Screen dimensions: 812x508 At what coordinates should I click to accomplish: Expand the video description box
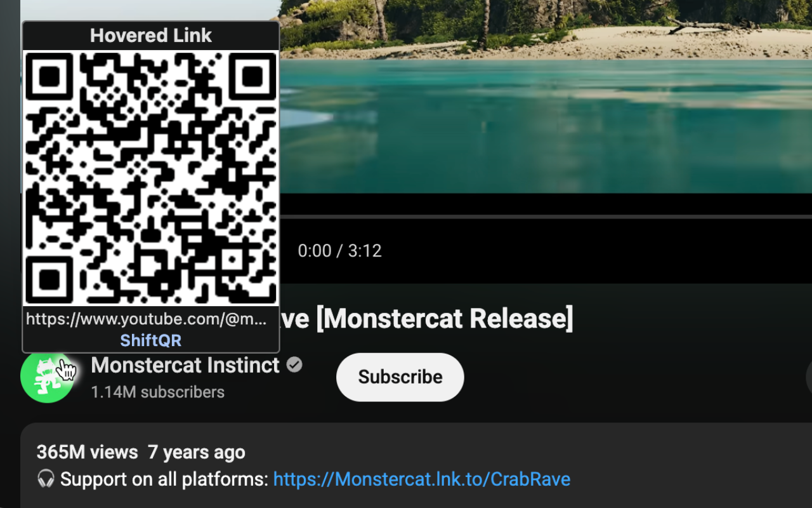coord(416,465)
